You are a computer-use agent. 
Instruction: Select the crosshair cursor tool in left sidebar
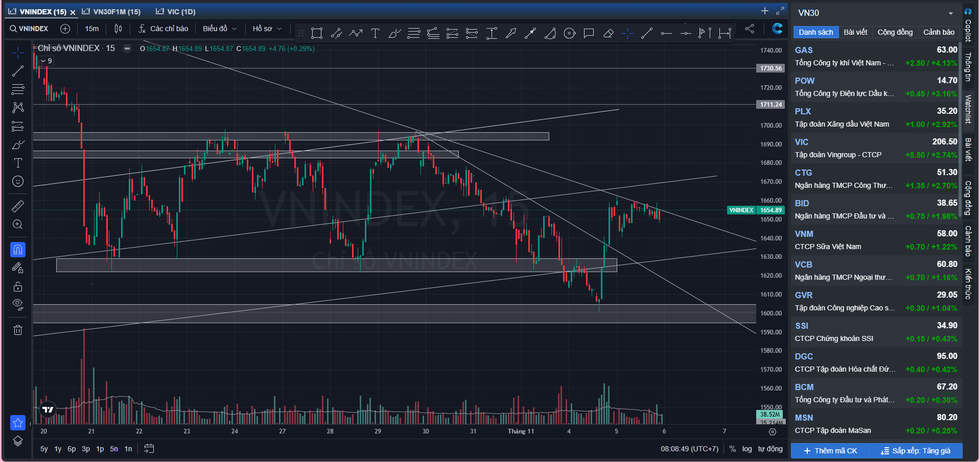(18, 53)
